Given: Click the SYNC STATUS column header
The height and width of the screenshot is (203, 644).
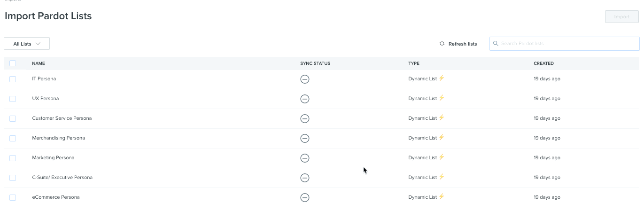Looking at the screenshot, I should tap(315, 63).
